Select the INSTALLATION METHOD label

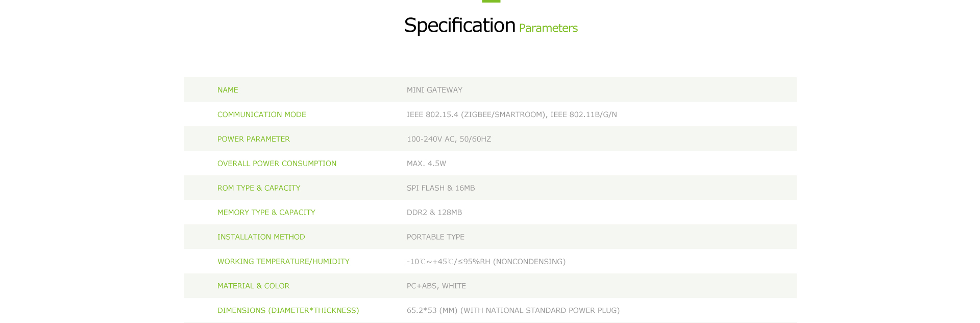pos(261,237)
